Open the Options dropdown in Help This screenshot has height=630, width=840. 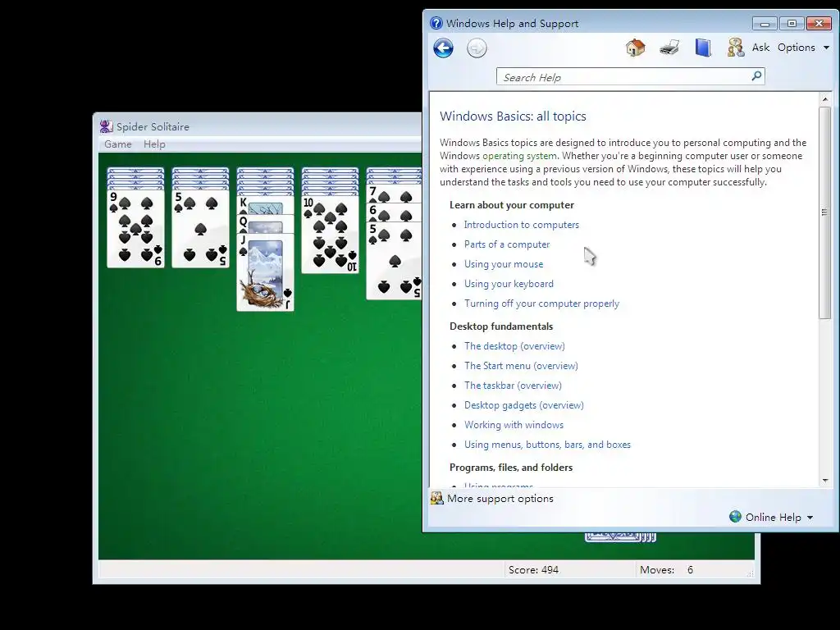803,47
